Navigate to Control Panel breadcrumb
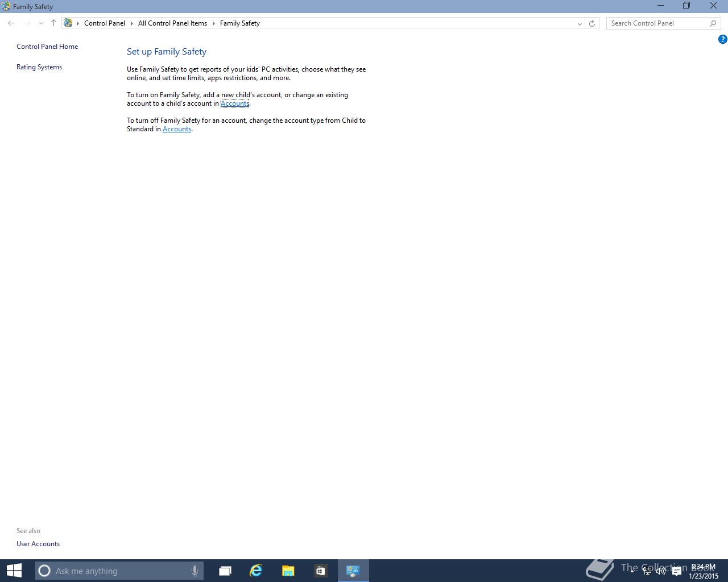 pyautogui.click(x=105, y=23)
